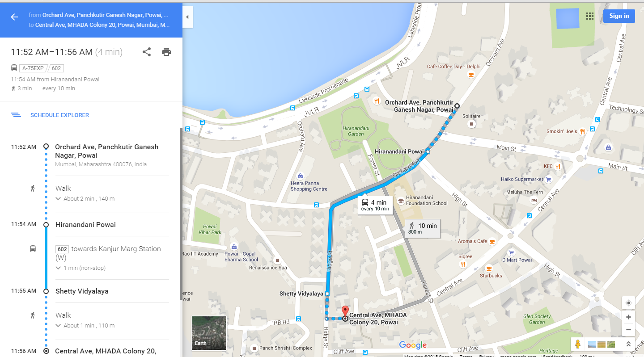Screen dimensions: 644x357
Task: Zoom out with the minus button
Action: click(x=628, y=330)
